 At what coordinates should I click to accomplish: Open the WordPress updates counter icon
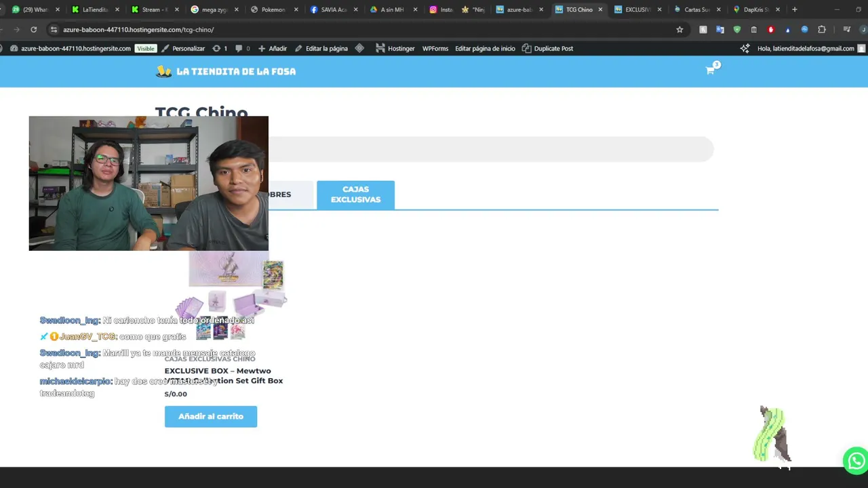220,49
